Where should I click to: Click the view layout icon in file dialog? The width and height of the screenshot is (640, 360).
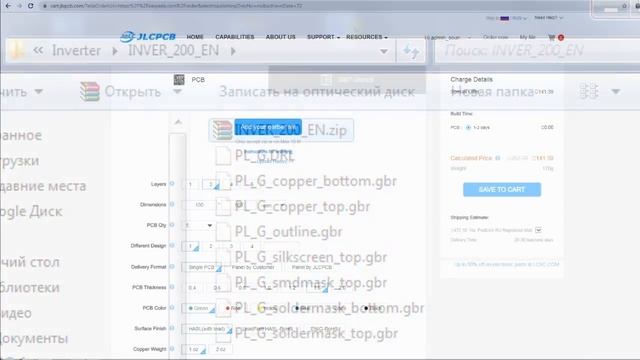click(589, 91)
